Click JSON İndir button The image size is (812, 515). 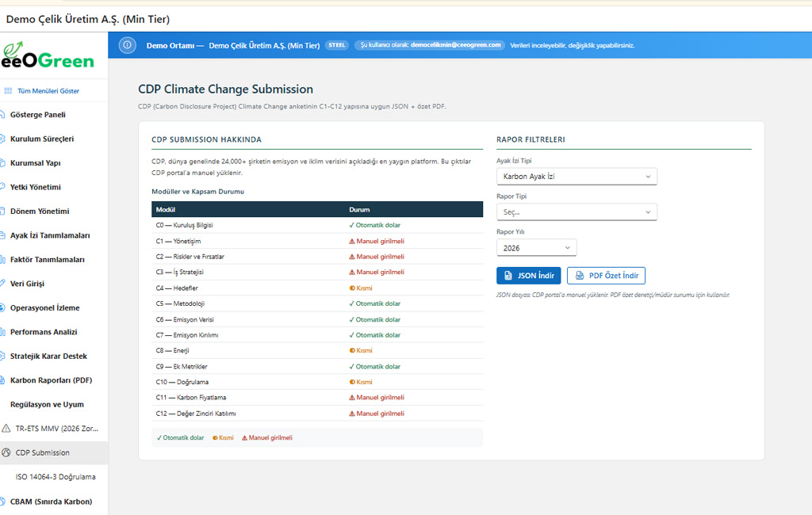528,276
